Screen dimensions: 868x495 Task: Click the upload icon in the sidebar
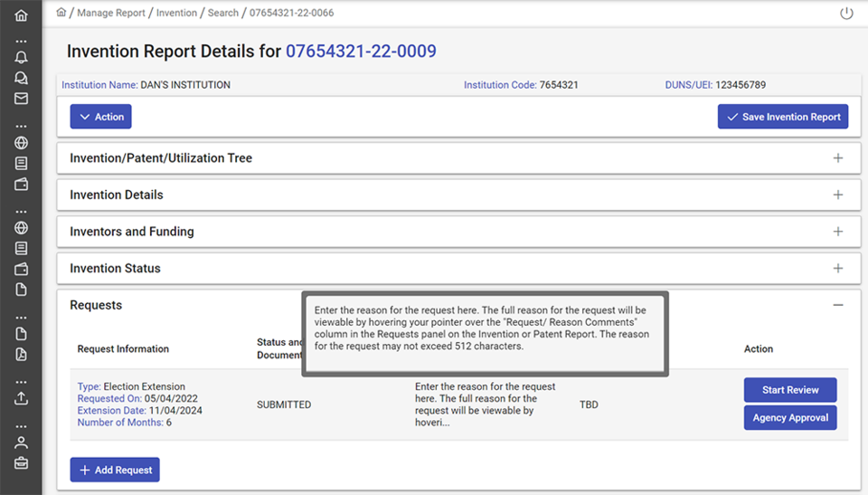pyautogui.click(x=21, y=397)
